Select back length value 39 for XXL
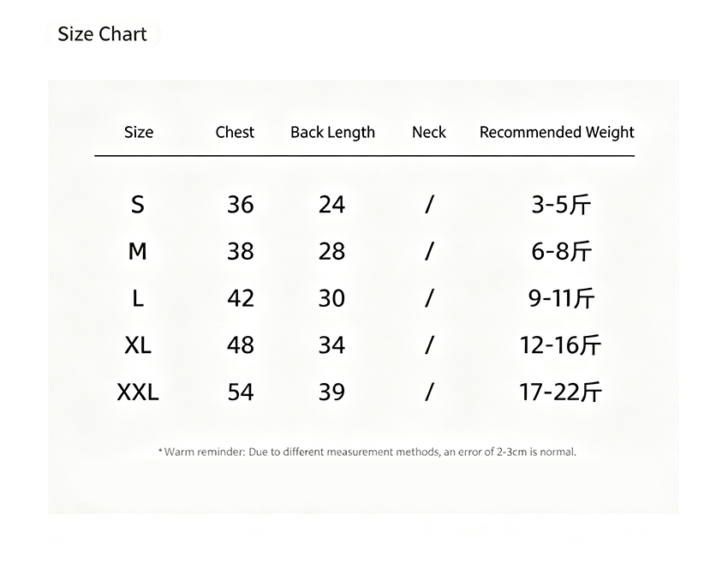Viewport: 728px width, 575px height. click(331, 392)
